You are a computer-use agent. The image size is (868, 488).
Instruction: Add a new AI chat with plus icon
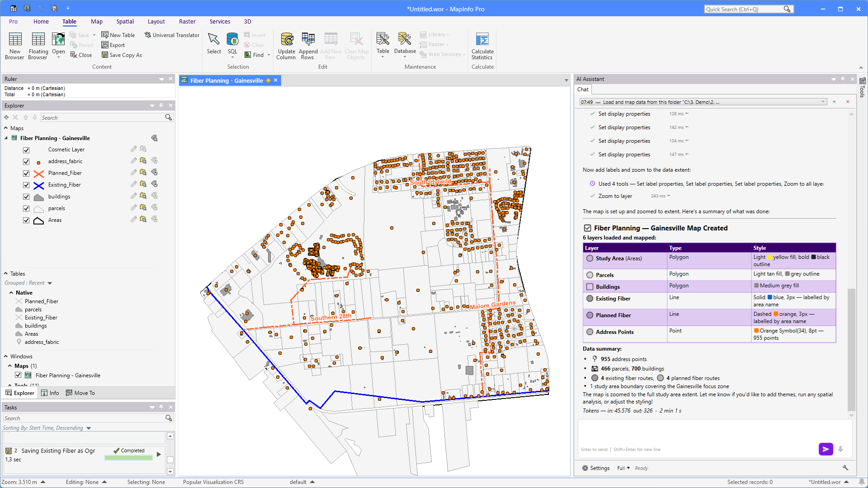coord(834,102)
